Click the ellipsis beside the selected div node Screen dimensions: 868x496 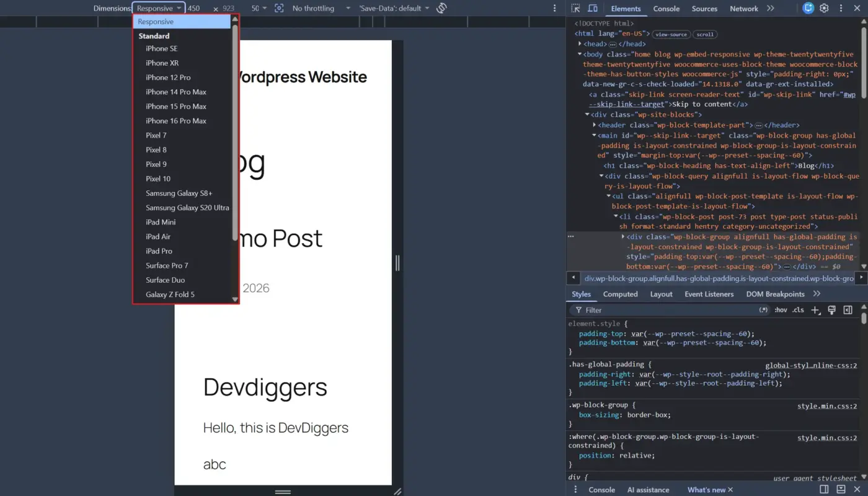pos(571,236)
